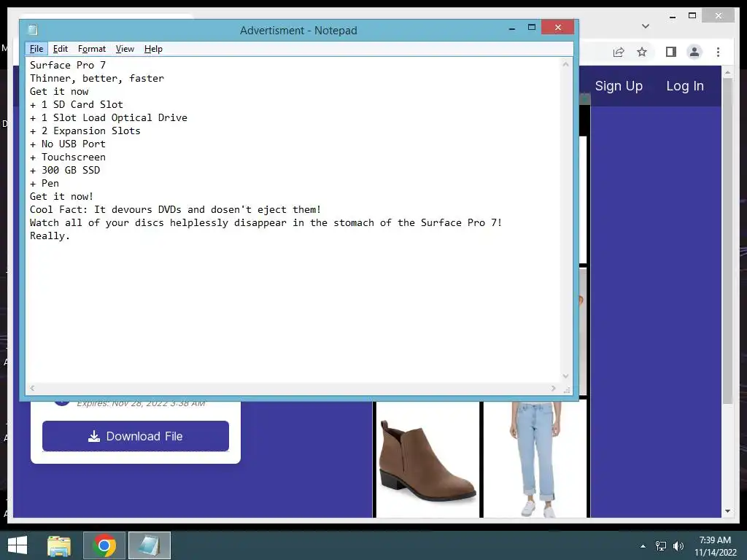Click Notepad vertical scrollbar up arrow
The height and width of the screenshot is (560, 747).
tap(565, 64)
